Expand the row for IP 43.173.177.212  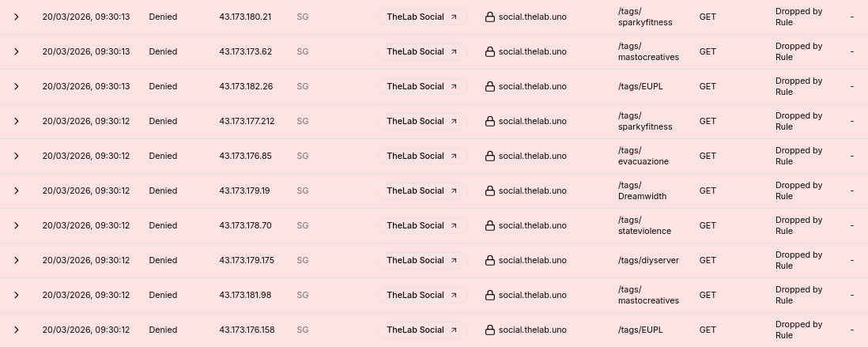pyautogui.click(x=16, y=121)
